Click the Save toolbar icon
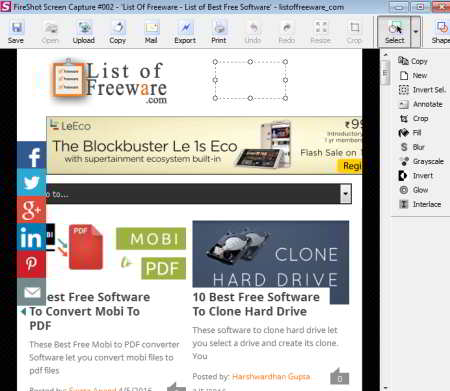The image size is (450, 391). [16, 32]
